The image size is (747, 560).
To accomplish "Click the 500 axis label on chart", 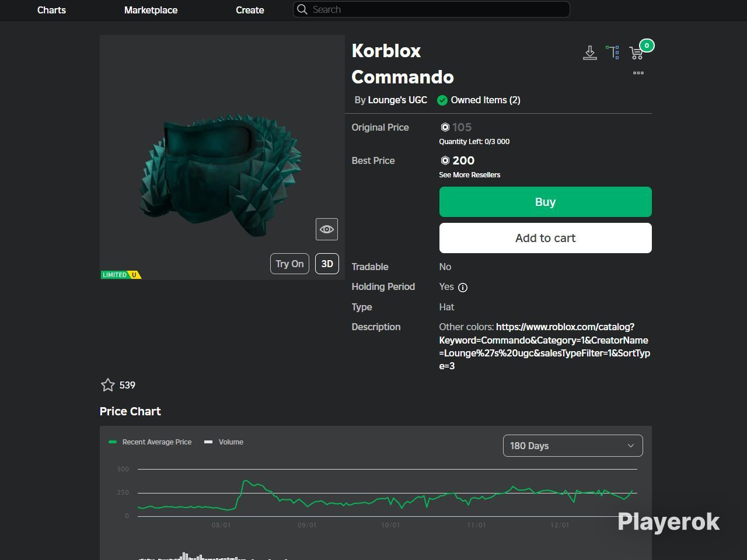I will coord(123,469).
